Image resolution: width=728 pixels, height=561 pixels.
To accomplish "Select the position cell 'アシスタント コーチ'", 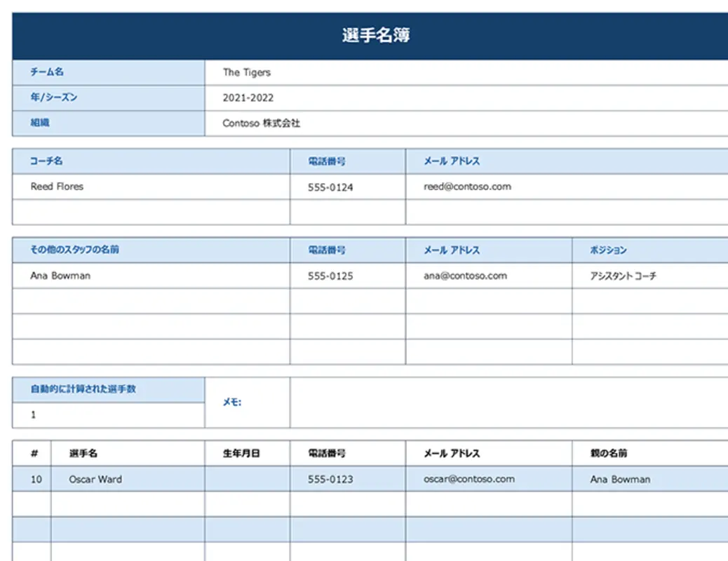I will pyautogui.click(x=623, y=276).
